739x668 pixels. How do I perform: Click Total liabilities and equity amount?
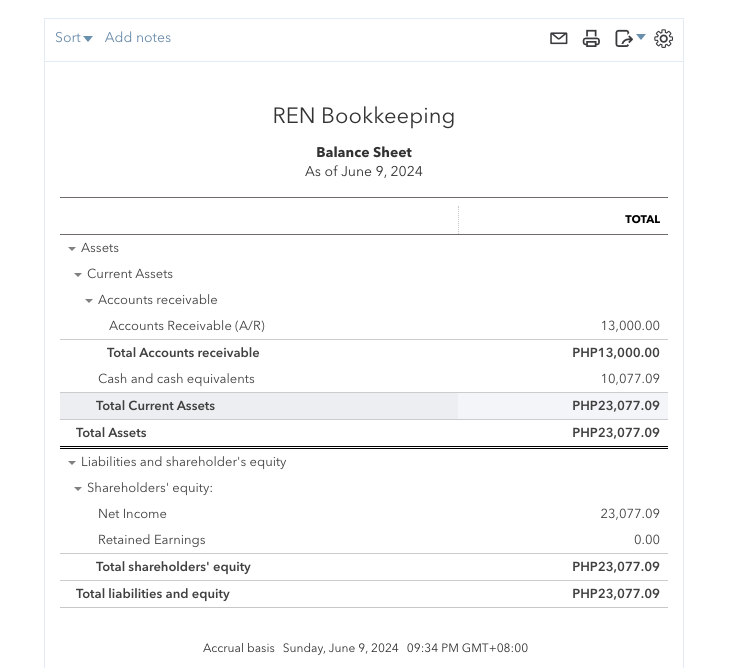[616, 594]
